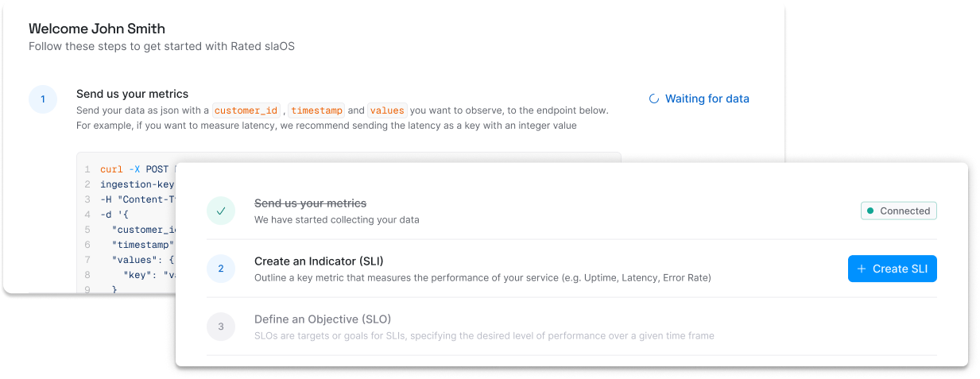
Task: Click the green dot in Connected badge
Action: [x=870, y=211]
